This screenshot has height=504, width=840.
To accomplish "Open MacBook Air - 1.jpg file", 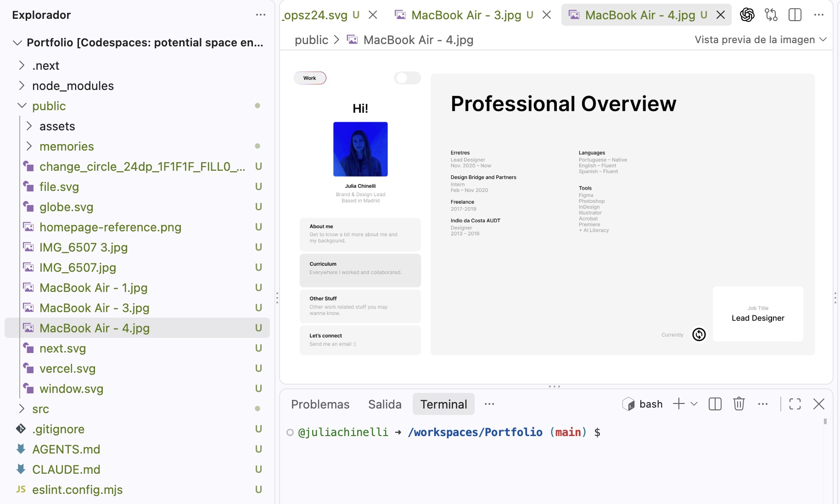I will (x=138, y=288).
